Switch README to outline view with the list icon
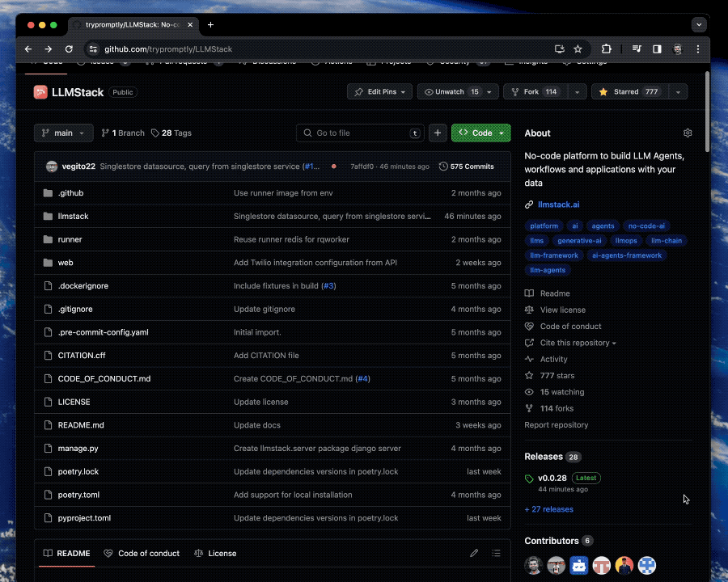Screen dimensions: 728x582 click(496, 553)
